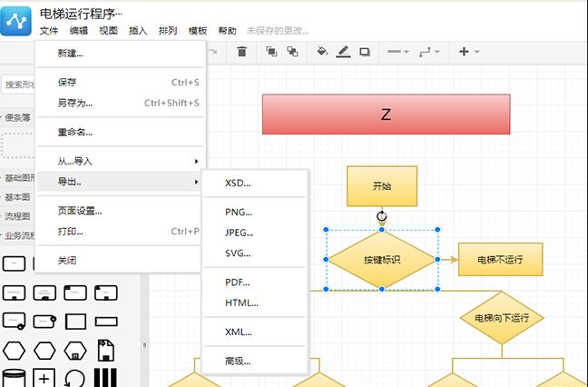Click the line color pencil icon
This screenshot has height=387, width=588.
coord(343,52)
